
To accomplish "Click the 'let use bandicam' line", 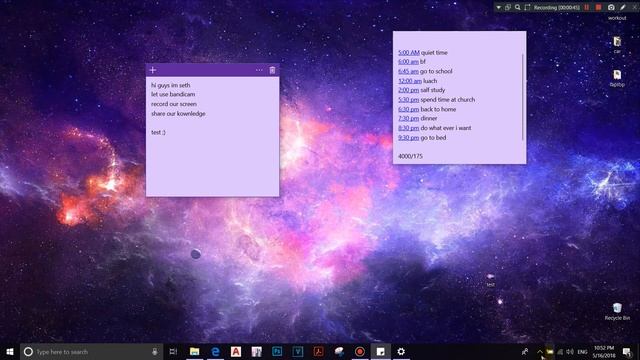I will pyautogui.click(x=173, y=94).
